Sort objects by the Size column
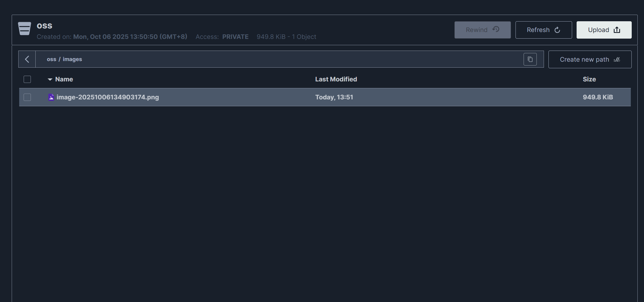This screenshot has height=302, width=644. [x=589, y=79]
